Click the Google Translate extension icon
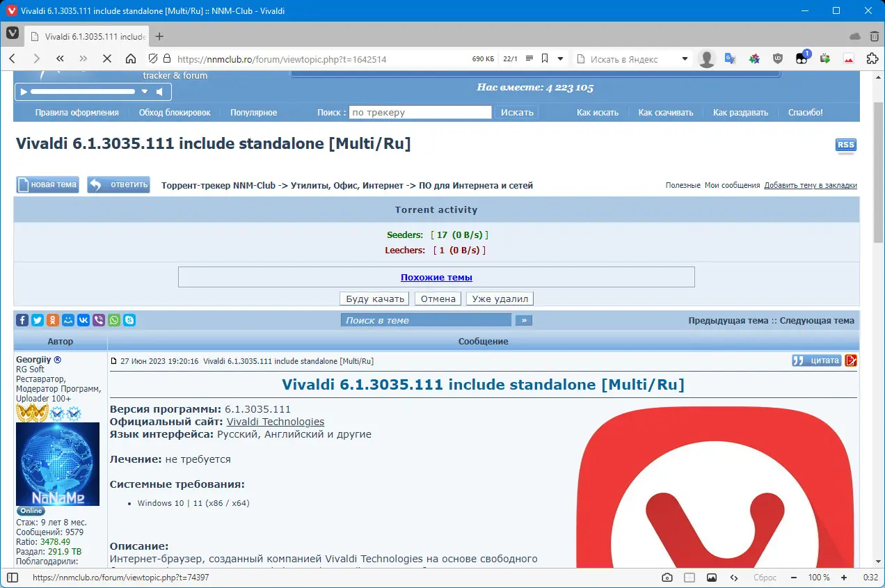This screenshot has width=885, height=588. pyautogui.click(x=730, y=59)
